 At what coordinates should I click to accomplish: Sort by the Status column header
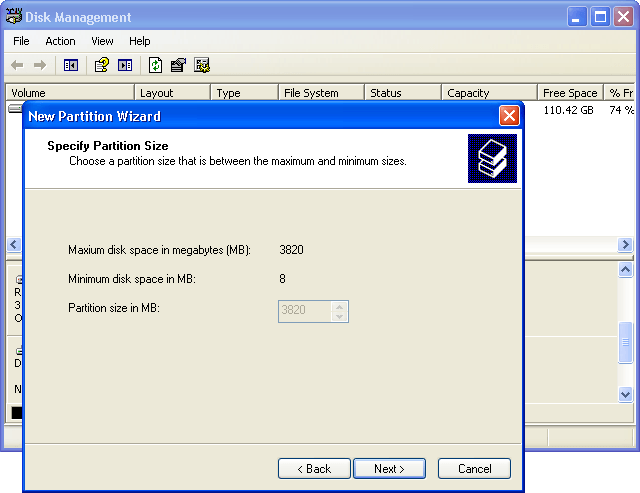[403, 93]
